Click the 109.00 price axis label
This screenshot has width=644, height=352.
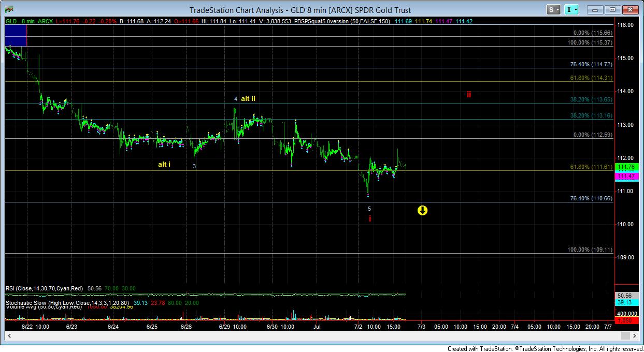coord(625,257)
